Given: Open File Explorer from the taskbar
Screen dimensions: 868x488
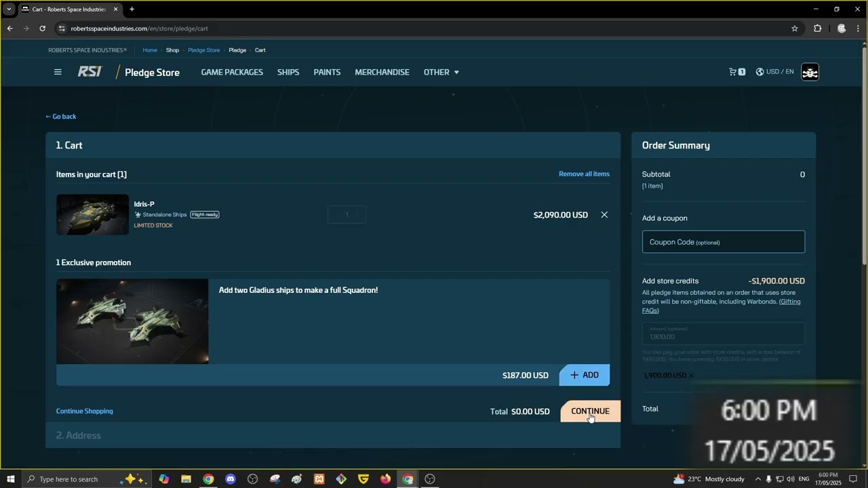Looking at the screenshot, I should click(x=186, y=479).
